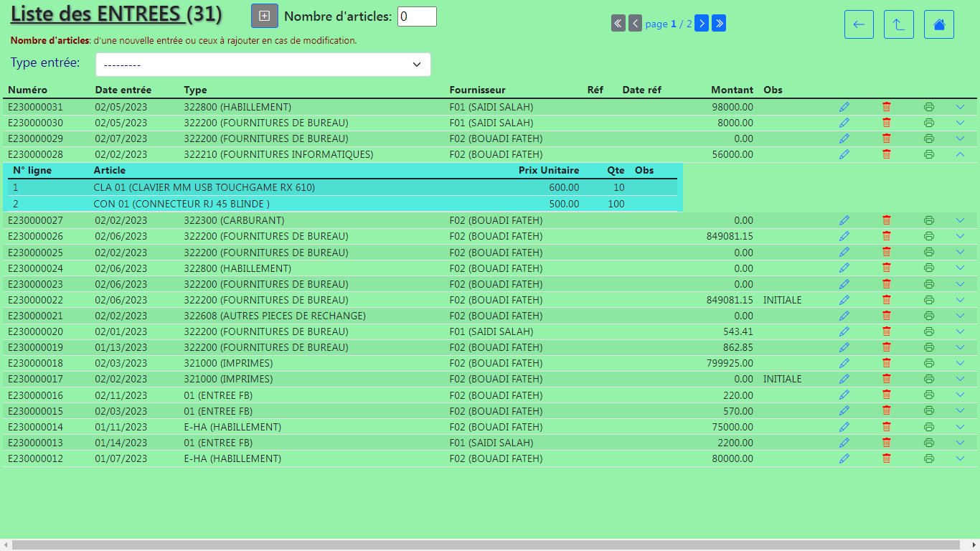Delete entry E230000030 using trash icon
980x551 pixels.
click(x=887, y=123)
